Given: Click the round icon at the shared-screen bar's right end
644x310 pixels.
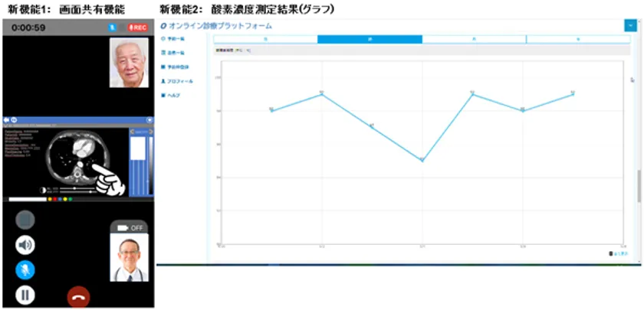Looking at the screenshot, I should click(x=149, y=119).
